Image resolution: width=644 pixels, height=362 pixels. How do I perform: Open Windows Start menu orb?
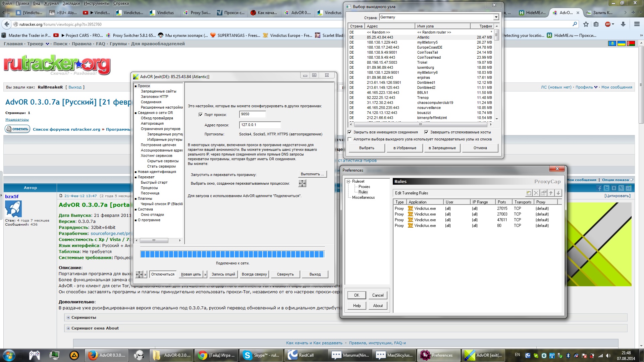9,355
